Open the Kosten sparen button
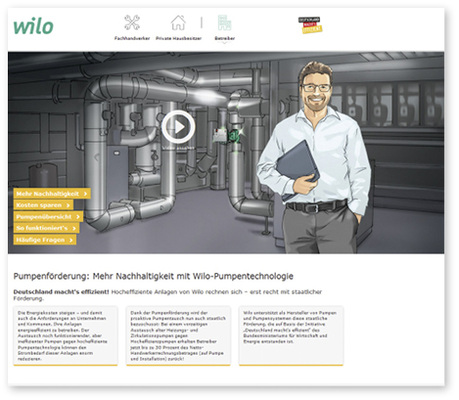 tap(43, 205)
